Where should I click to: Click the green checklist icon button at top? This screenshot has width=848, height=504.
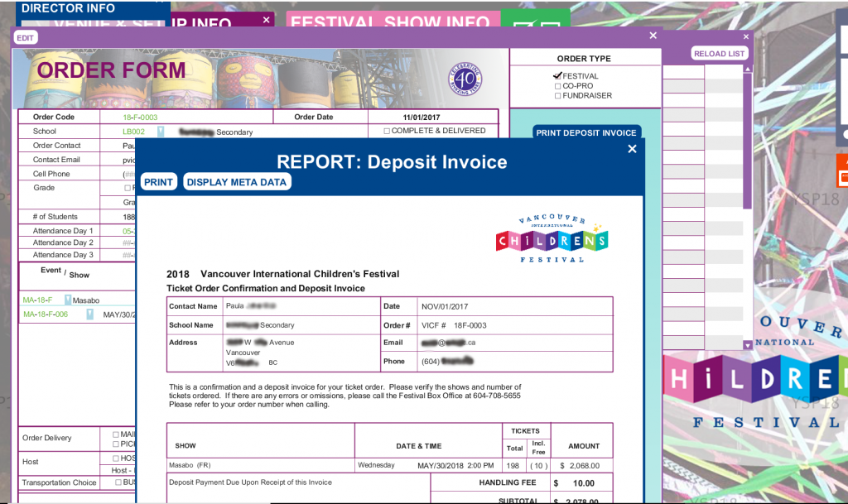[x=536, y=18]
